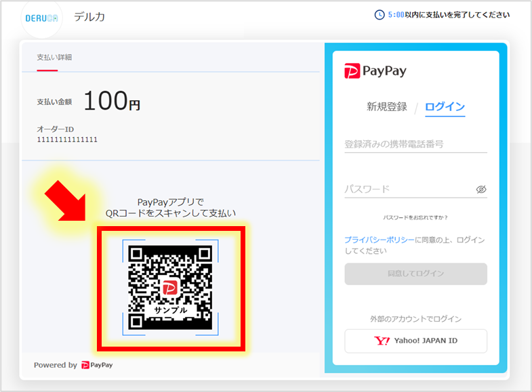Click the clock icon beside the timer
The image size is (532, 392).
[380, 15]
